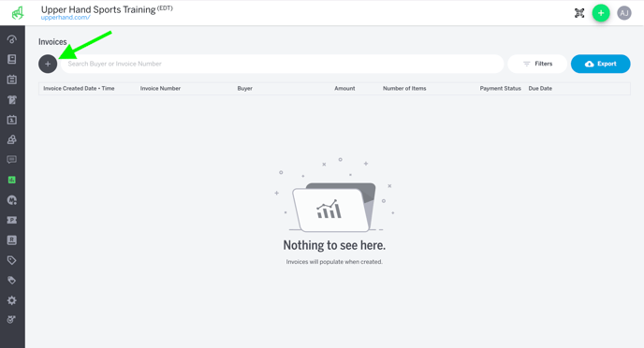Image resolution: width=644 pixels, height=348 pixels.
Task: Follow the upperhand.com link
Action: 66,18
